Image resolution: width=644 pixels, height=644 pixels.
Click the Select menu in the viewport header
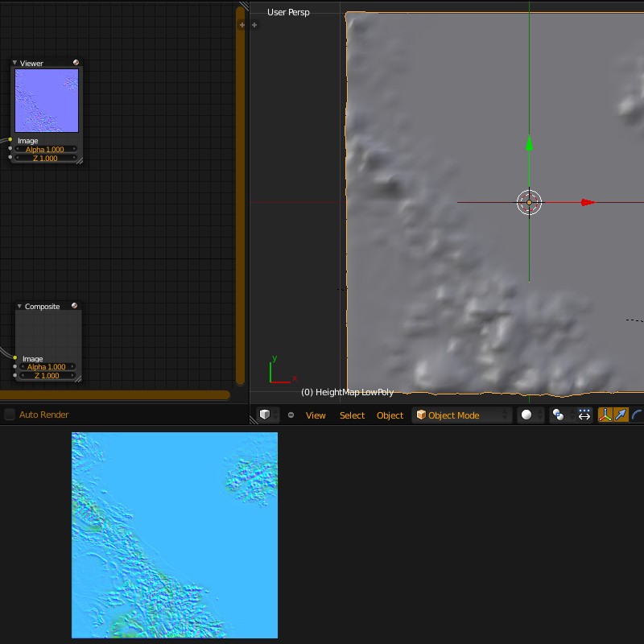click(352, 415)
